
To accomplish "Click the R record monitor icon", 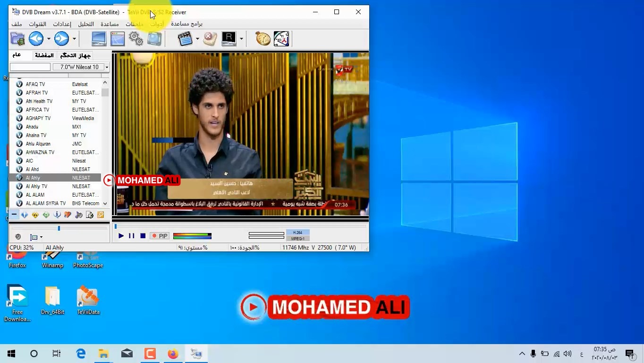I will 229,39.
